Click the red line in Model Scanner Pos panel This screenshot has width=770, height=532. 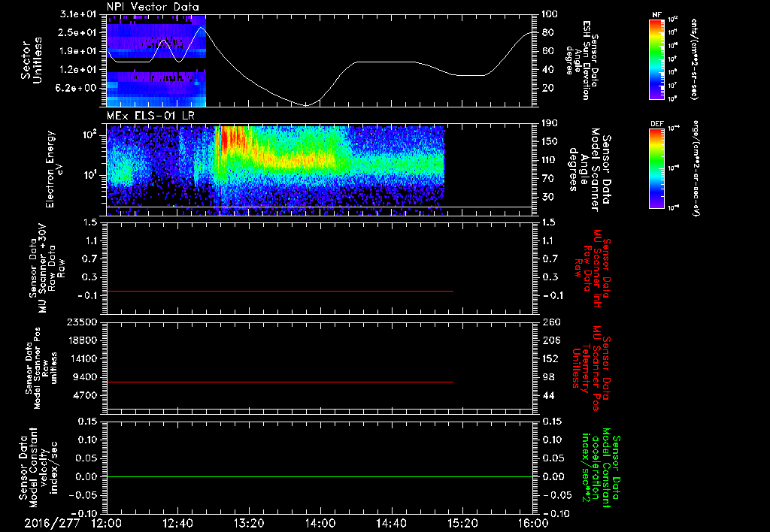280,382
